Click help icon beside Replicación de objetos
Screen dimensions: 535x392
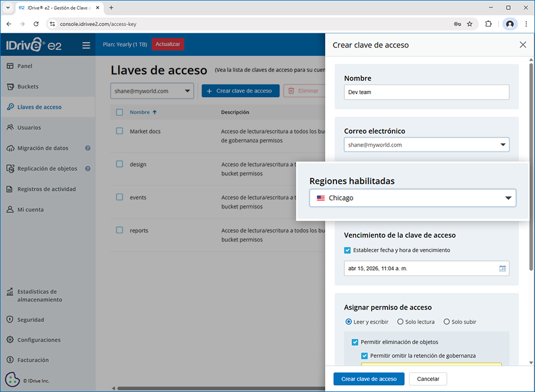87,169
